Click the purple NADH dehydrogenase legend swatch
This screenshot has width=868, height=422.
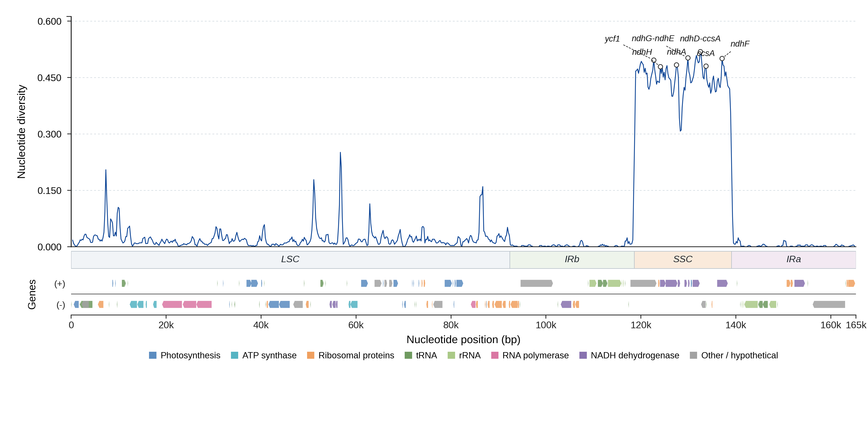pyautogui.click(x=583, y=355)
